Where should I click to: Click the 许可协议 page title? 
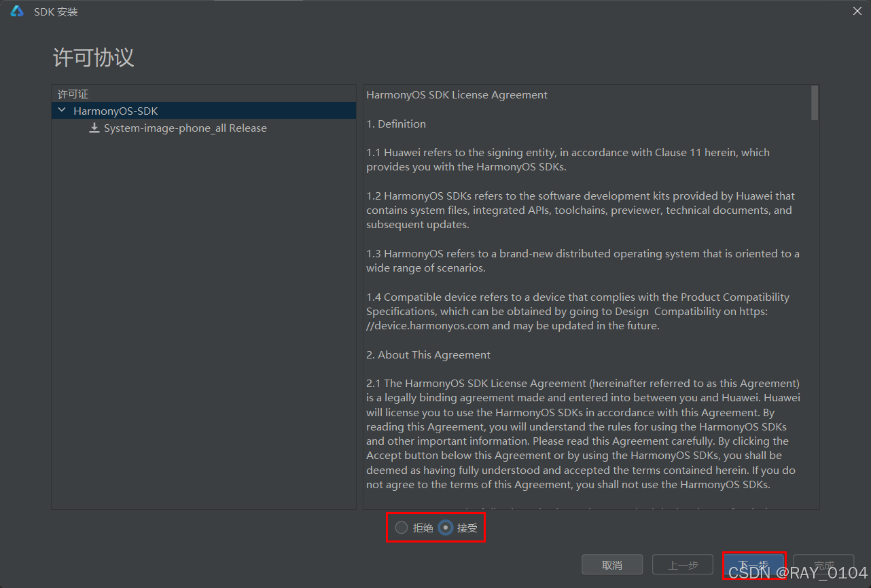point(94,58)
